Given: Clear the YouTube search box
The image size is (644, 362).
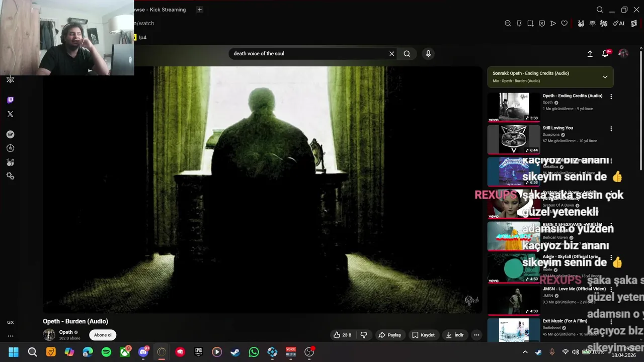Looking at the screenshot, I should coord(391,54).
